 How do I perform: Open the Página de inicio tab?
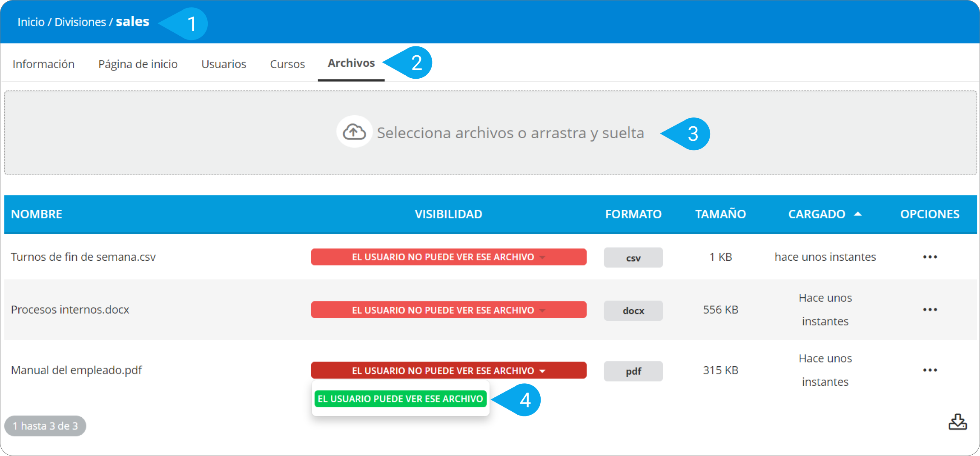(138, 64)
